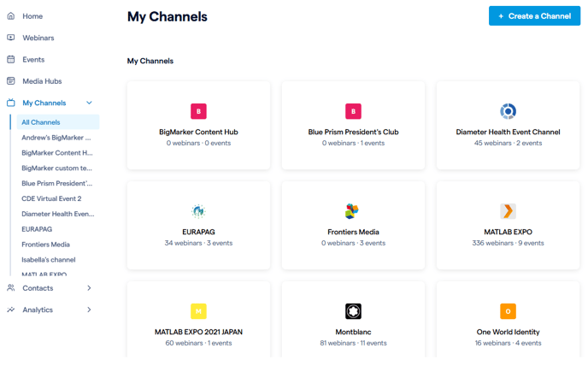
Task: Open Home in the sidebar
Action: tap(32, 16)
